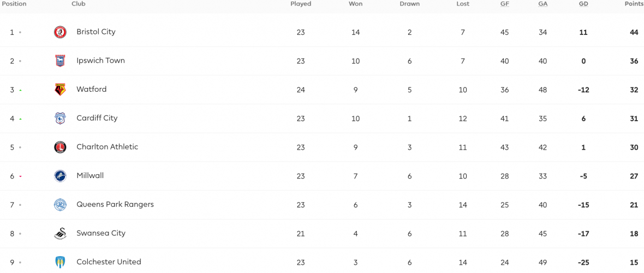Select the Watford crest icon
Image resolution: width=644 pixels, height=273 pixels.
(61, 90)
